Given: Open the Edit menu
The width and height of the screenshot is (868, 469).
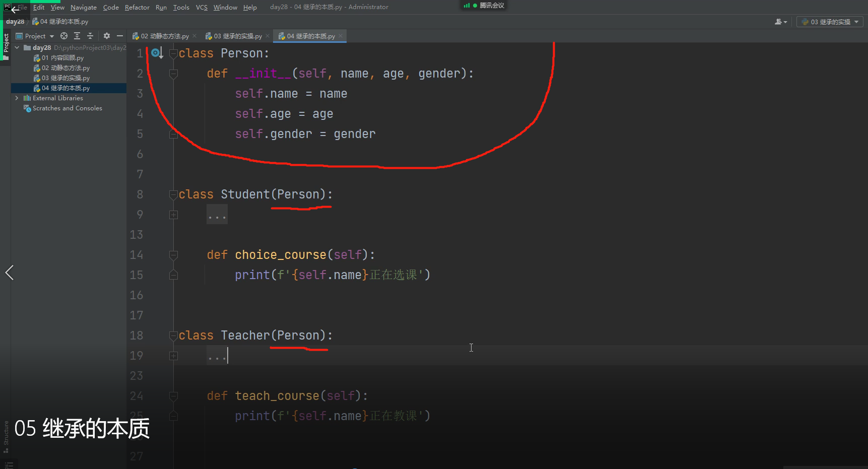Looking at the screenshot, I should [x=39, y=7].
